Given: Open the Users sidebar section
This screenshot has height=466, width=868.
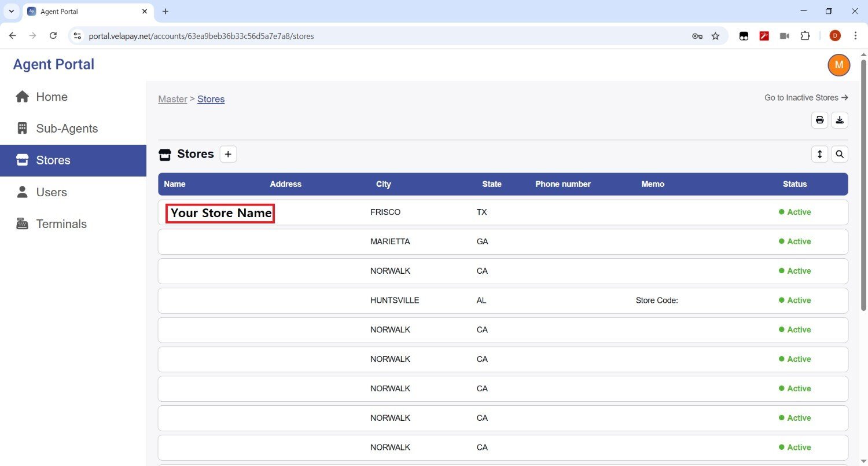Looking at the screenshot, I should click(51, 192).
